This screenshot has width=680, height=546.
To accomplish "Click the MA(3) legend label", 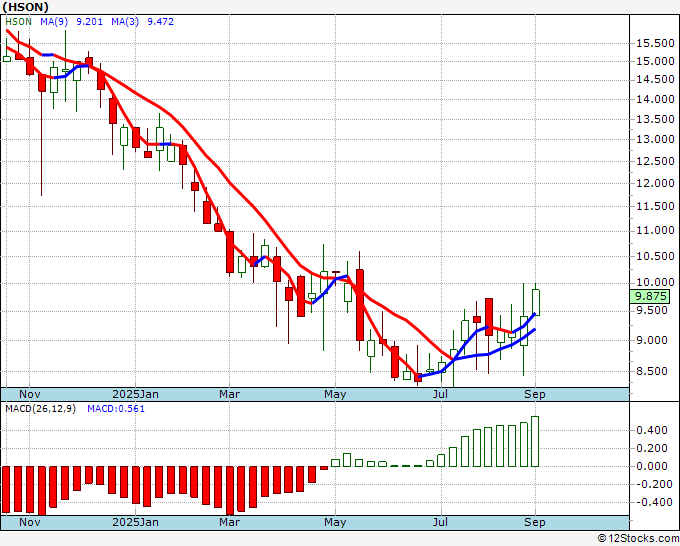I will [125, 22].
